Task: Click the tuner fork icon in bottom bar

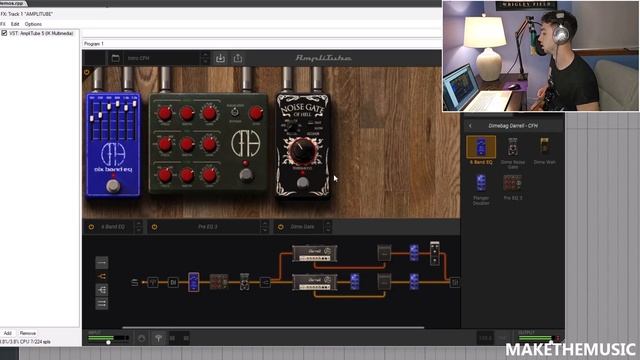Action: [x=158, y=338]
